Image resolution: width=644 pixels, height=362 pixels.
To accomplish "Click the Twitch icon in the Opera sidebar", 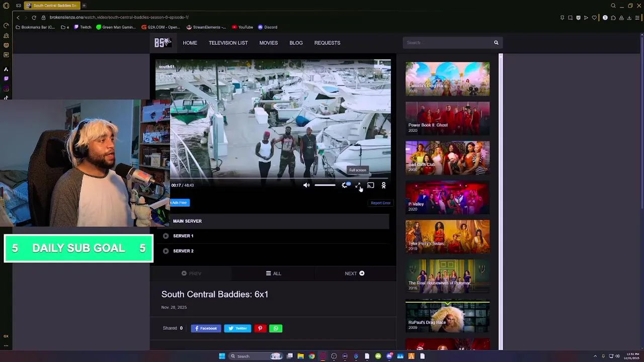I will pos(6,79).
